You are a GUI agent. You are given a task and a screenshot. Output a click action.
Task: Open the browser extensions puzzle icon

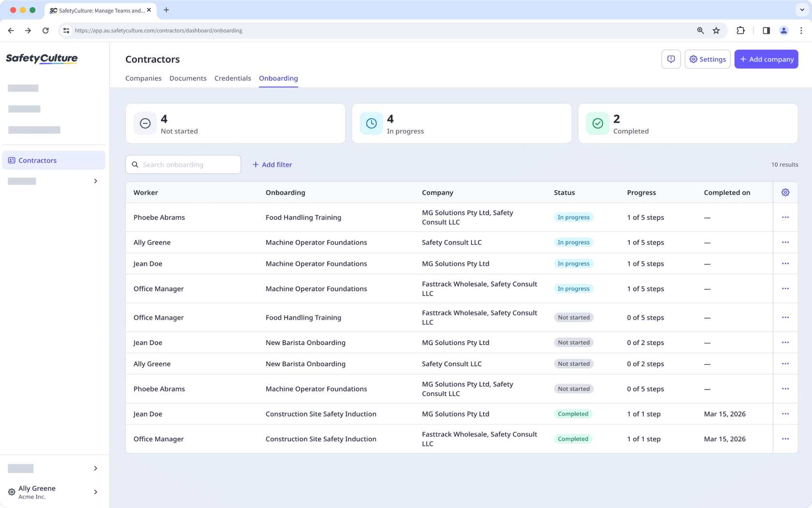[740, 30]
